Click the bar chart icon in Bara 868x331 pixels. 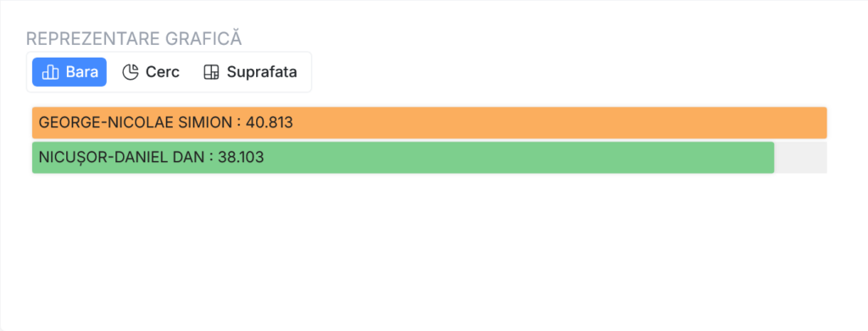pyautogui.click(x=50, y=72)
